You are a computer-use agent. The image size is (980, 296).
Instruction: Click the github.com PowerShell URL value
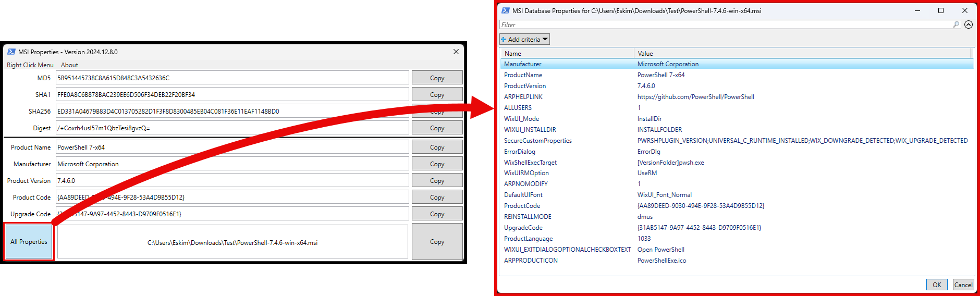click(695, 96)
